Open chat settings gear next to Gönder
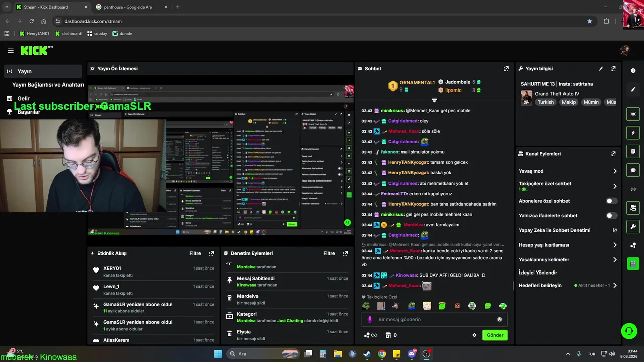This screenshot has width=644, height=362. 474,335
